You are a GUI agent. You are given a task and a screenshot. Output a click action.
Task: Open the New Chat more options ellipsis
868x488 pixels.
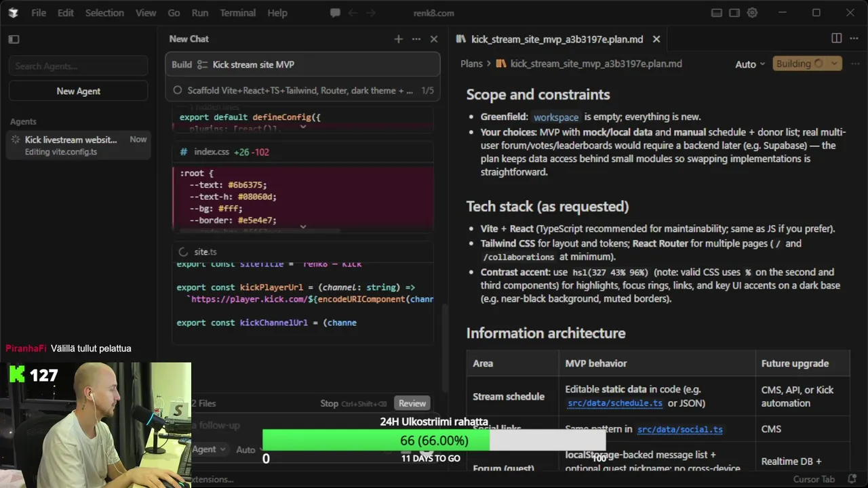pyautogui.click(x=416, y=39)
